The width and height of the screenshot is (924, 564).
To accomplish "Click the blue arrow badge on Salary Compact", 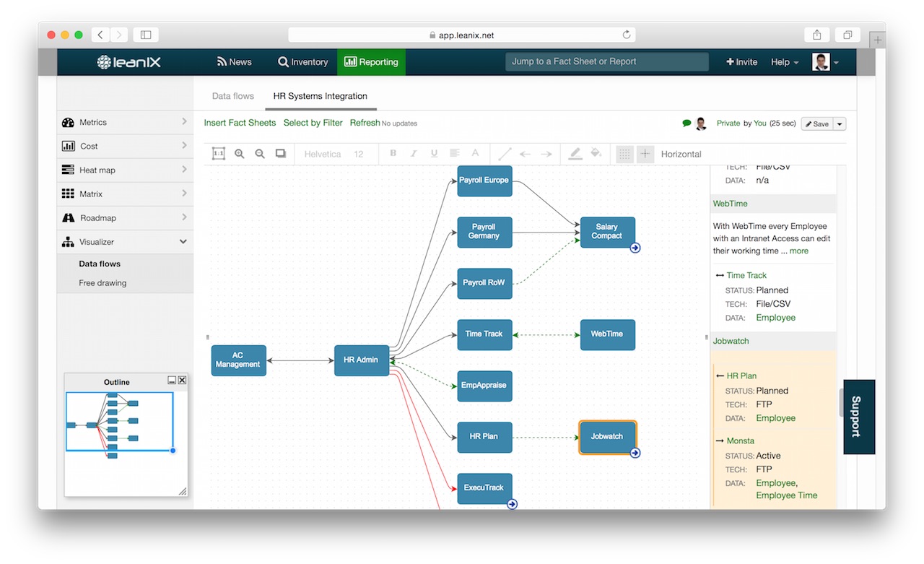I will [x=635, y=248].
